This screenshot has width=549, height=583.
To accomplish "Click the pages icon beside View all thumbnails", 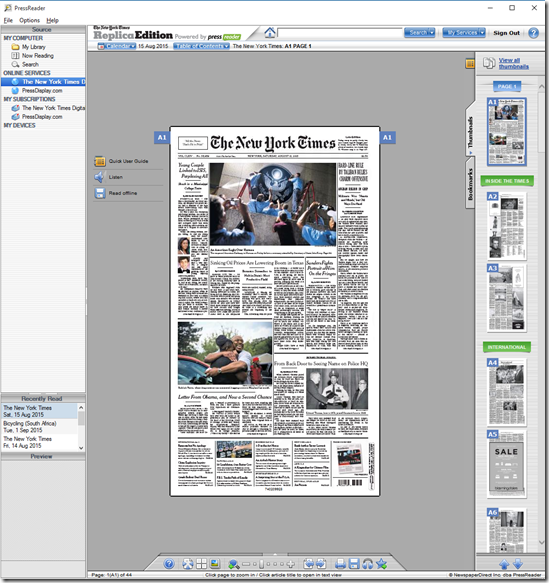I will (x=489, y=63).
